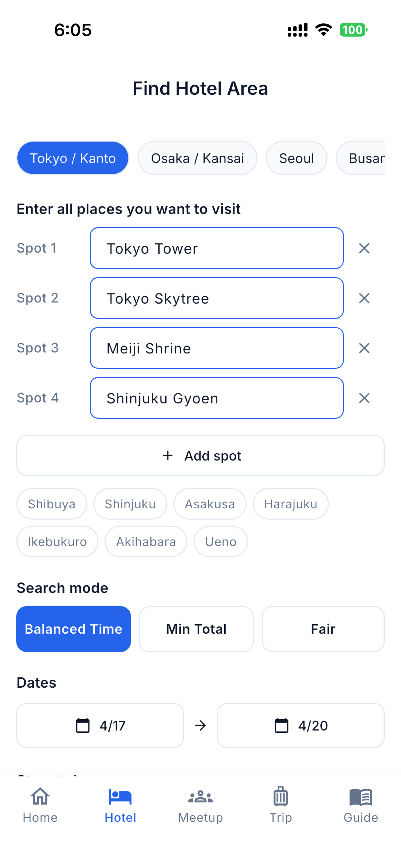Edit the Spot 3 Meiji Shrine field
Image resolution: width=401 pixels, height=868 pixels.
[216, 348]
